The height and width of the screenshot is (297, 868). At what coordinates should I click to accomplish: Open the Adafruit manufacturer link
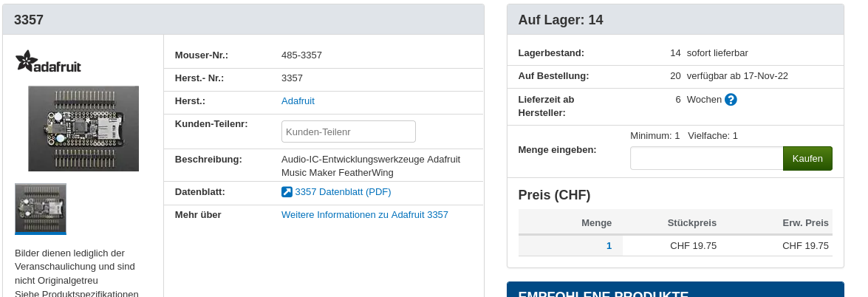[x=298, y=100]
